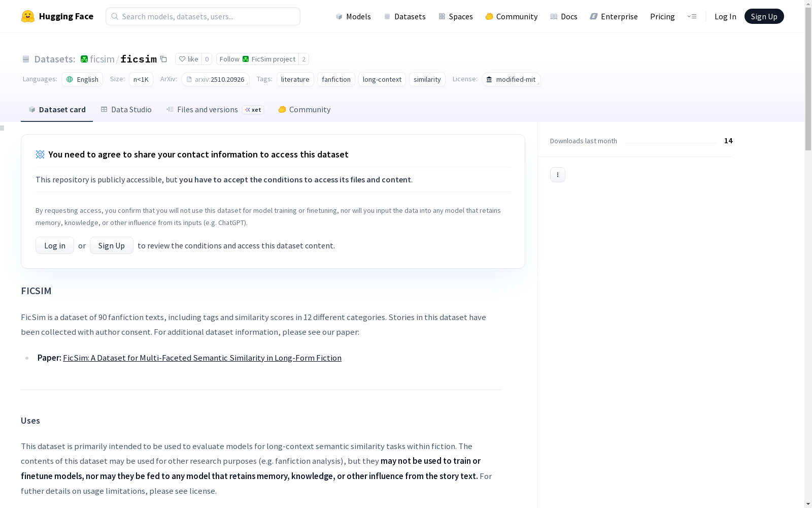Select the Dataset card tab
This screenshot has width=812, height=508.
click(x=57, y=110)
